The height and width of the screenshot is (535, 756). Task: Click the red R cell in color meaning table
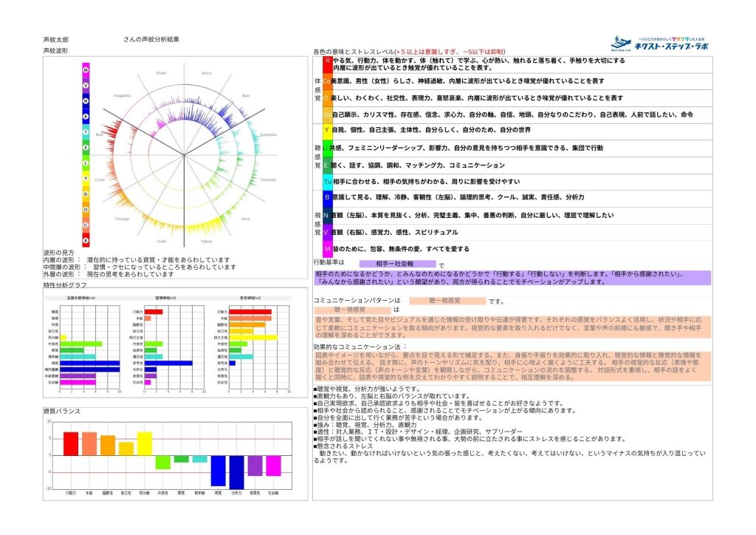pos(328,64)
